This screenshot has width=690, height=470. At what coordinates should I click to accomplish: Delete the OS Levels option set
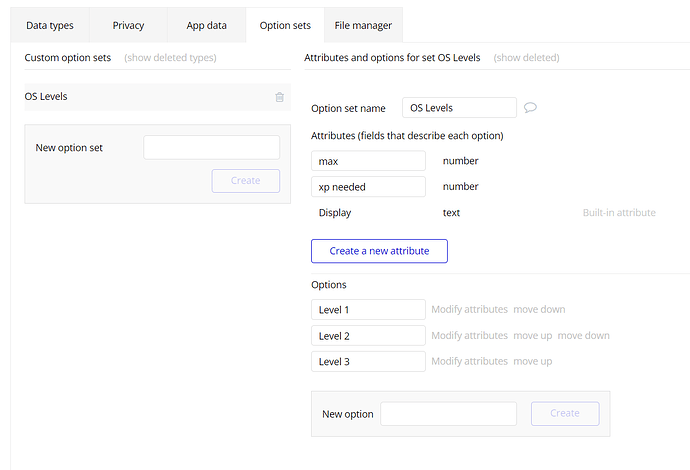click(279, 97)
